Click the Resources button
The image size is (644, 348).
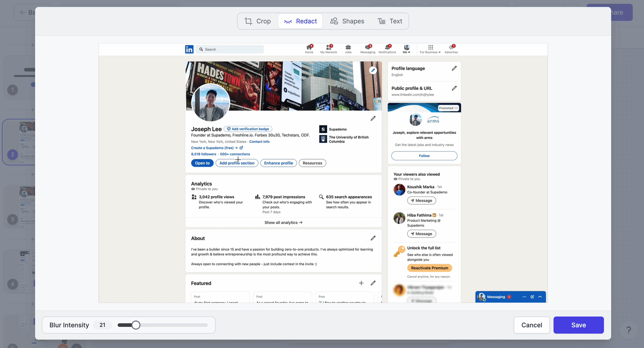point(312,163)
